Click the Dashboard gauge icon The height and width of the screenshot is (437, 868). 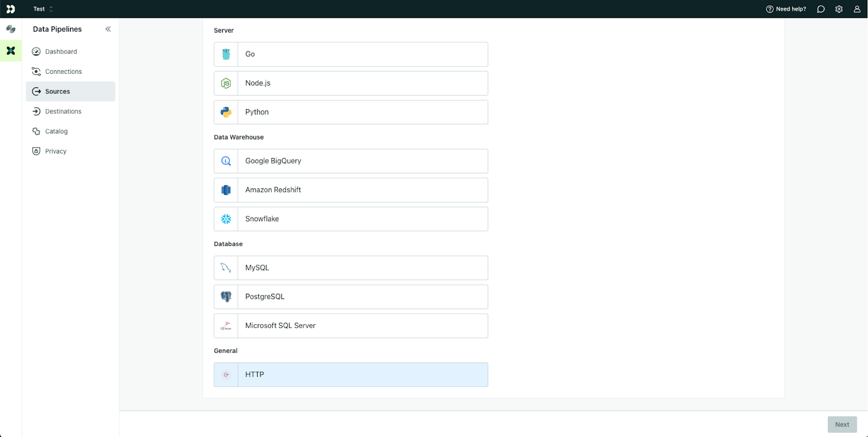coord(36,52)
